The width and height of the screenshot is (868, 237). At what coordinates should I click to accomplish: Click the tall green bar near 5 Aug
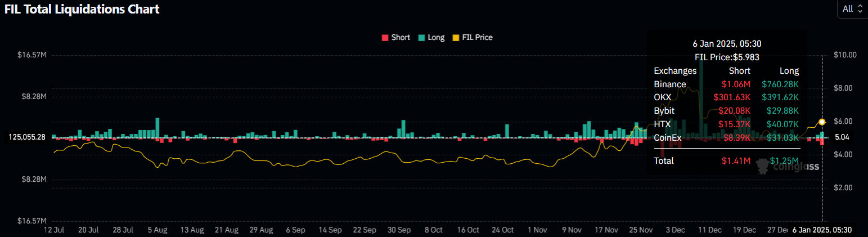click(158, 128)
